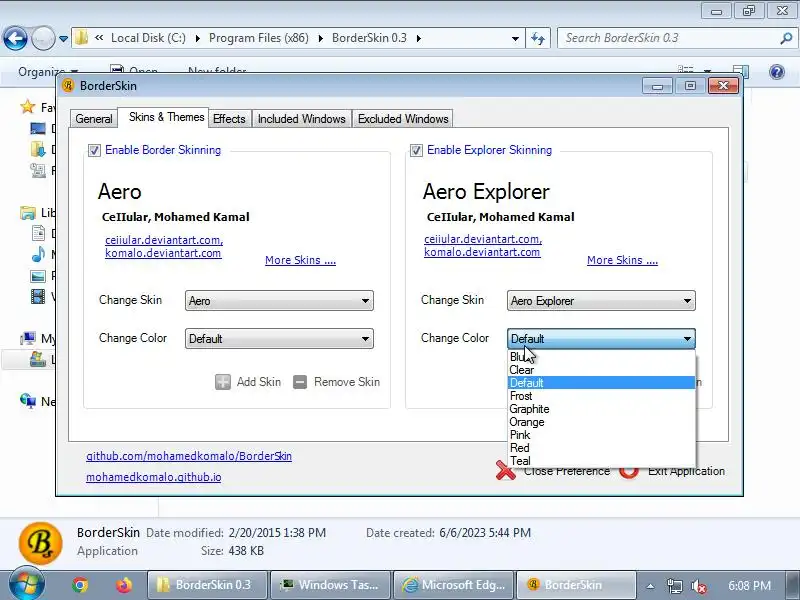Click the Exit Application label
The width and height of the screenshot is (800, 600).
(x=686, y=471)
